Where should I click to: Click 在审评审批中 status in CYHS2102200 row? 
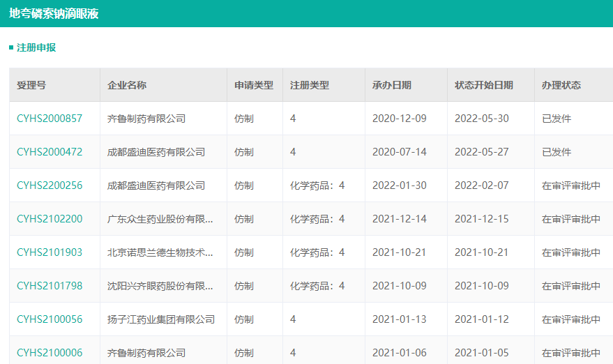point(570,219)
